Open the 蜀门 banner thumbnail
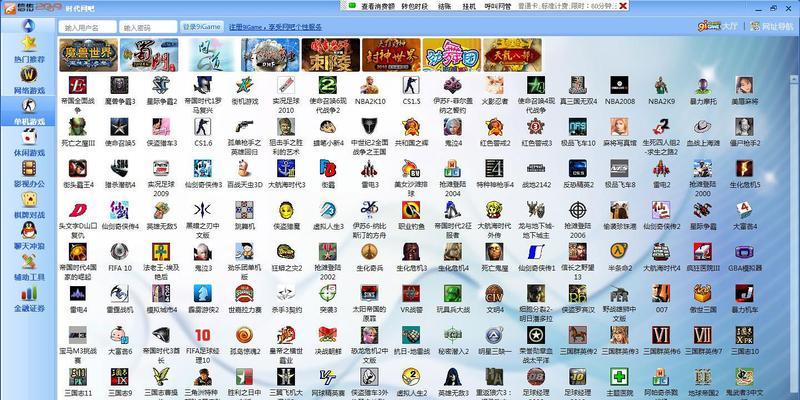800x400 pixels. click(149, 55)
